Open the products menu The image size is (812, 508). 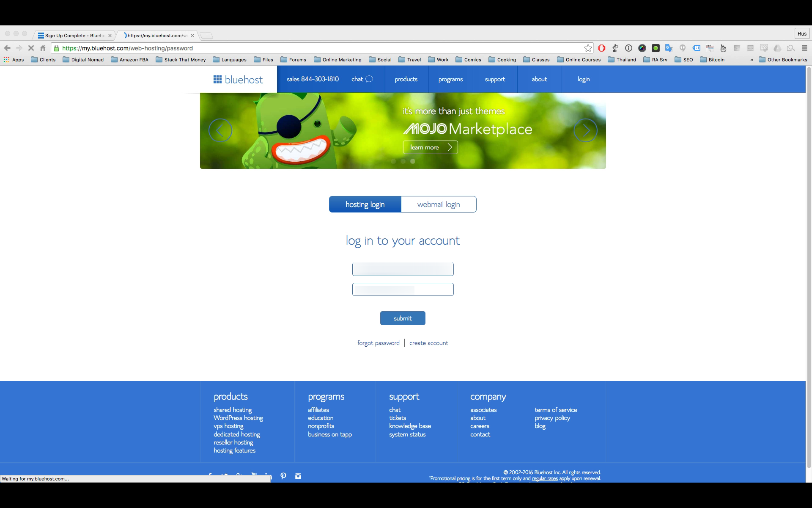(406, 79)
